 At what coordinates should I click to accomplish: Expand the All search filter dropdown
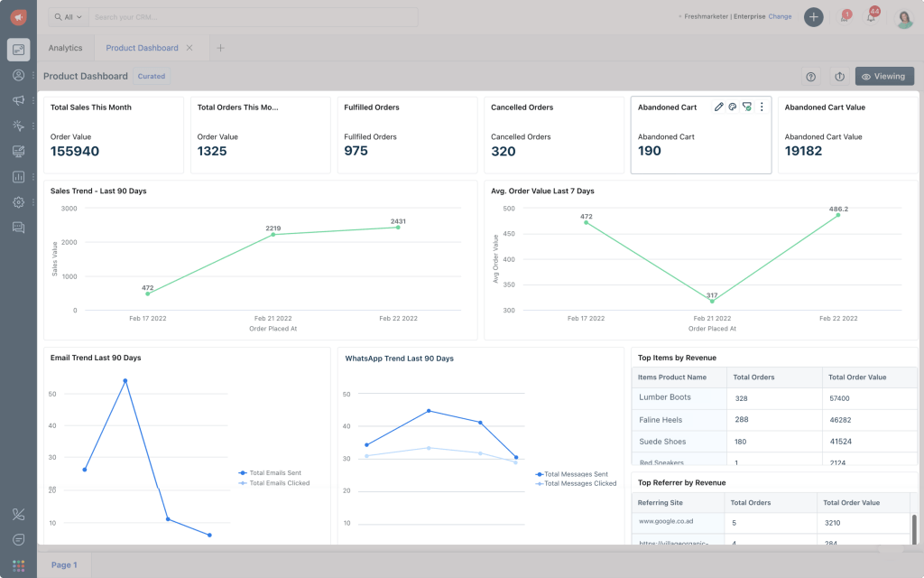(68, 17)
